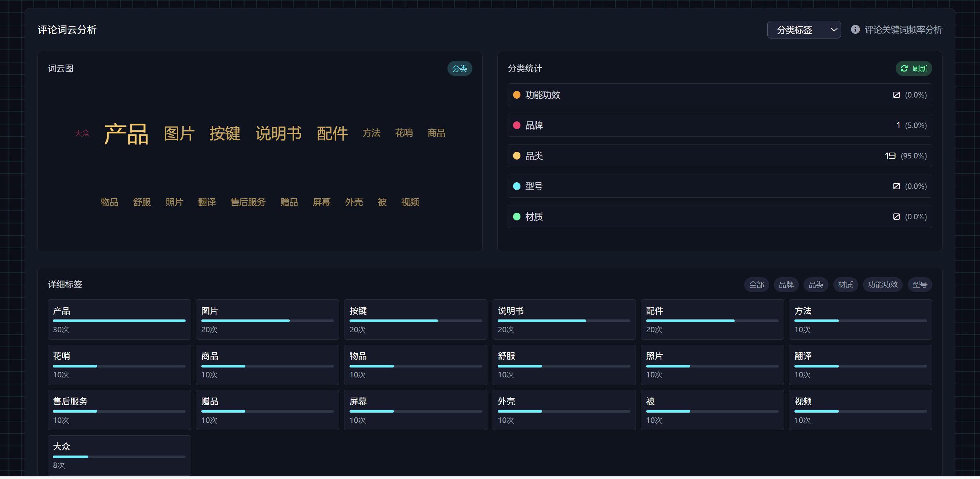Click the orange dot next to 功能功效
This screenshot has width=980, height=479.
[516, 95]
